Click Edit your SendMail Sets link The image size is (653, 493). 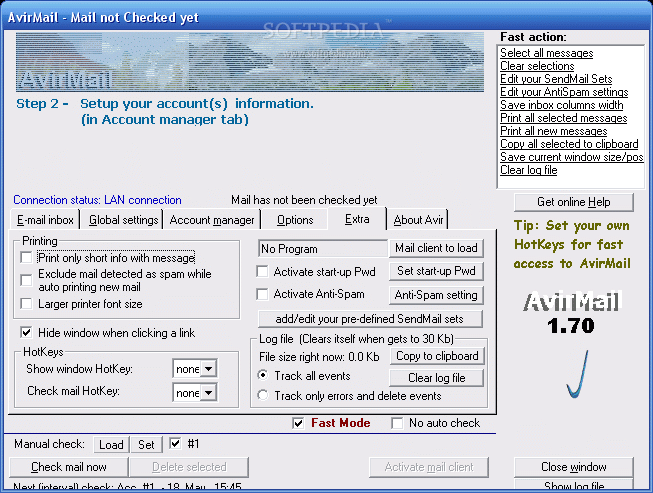[x=556, y=79]
